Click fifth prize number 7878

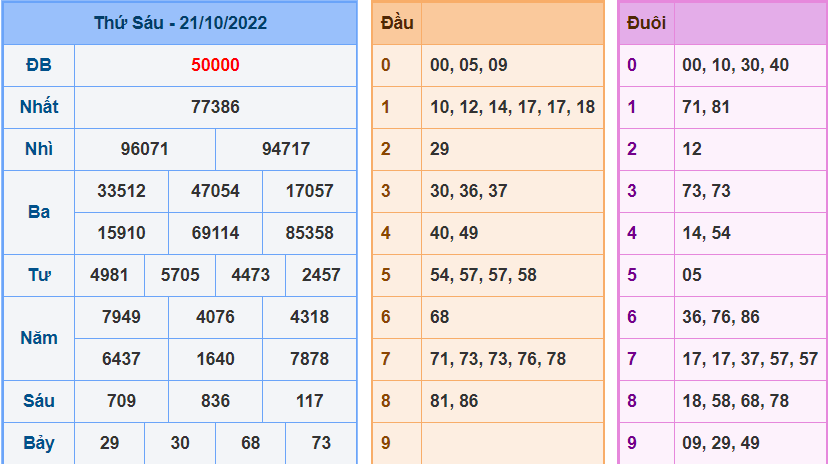point(309,359)
